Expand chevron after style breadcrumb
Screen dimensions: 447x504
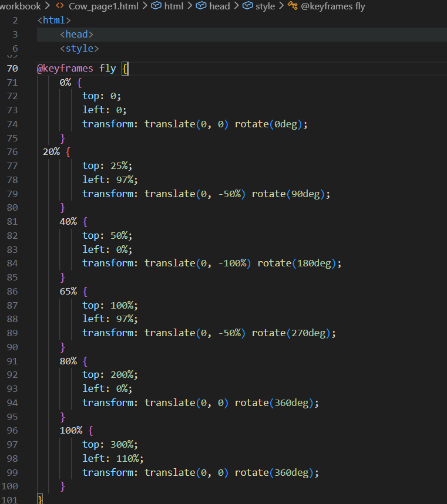point(281,5)
